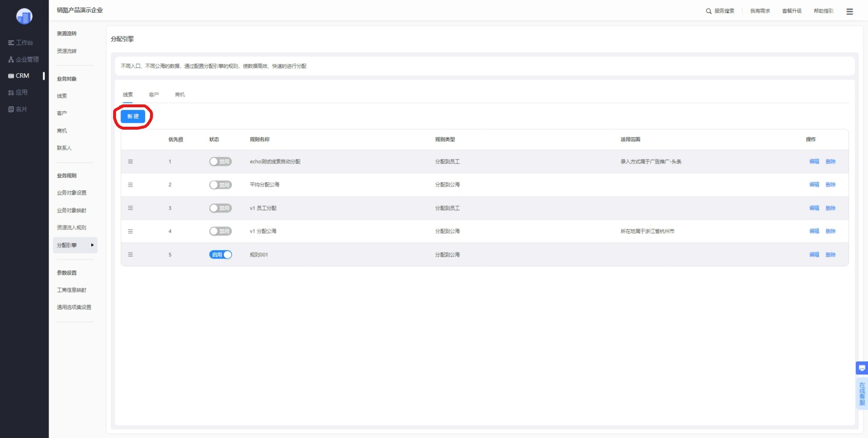Screen dimensions: 868x438
Task: Click drag handle for v1 员工分配 row
Action: [130, 208]
